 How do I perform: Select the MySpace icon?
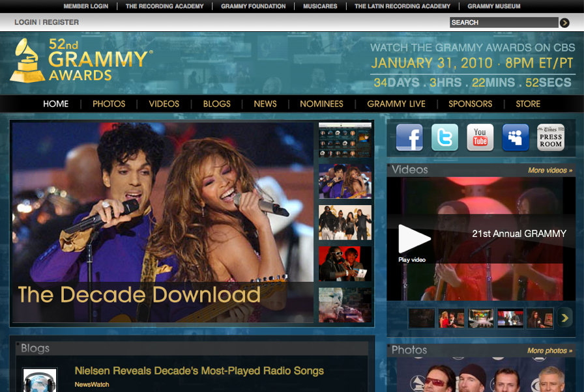pos(516,137)
